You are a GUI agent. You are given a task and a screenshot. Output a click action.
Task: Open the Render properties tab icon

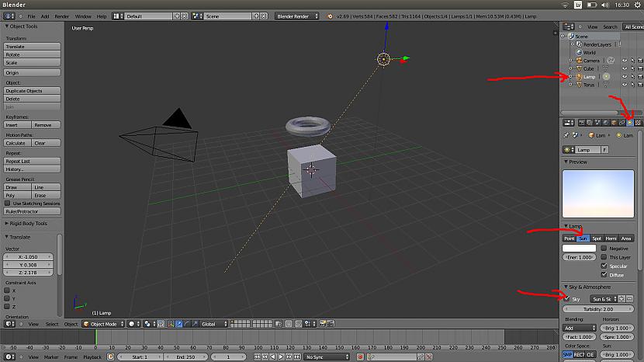[x=582, y=123]
